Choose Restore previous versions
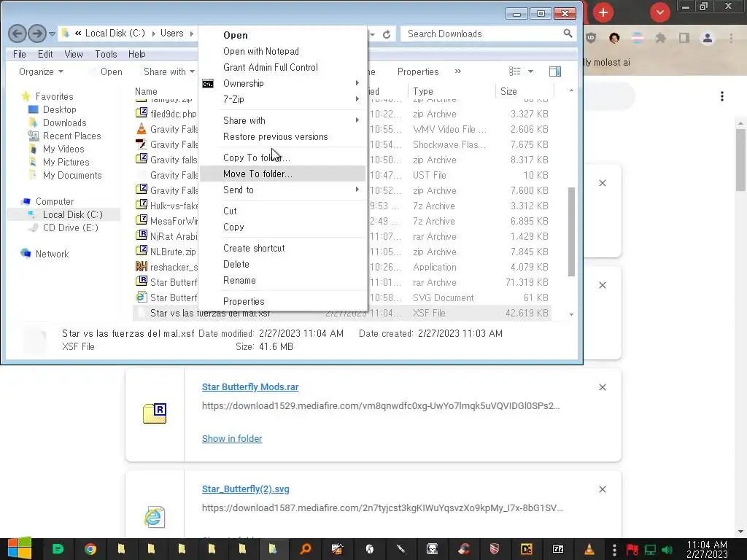Viewport: 747px width, 560px height. pyautogui.click(x=282, y=136)
